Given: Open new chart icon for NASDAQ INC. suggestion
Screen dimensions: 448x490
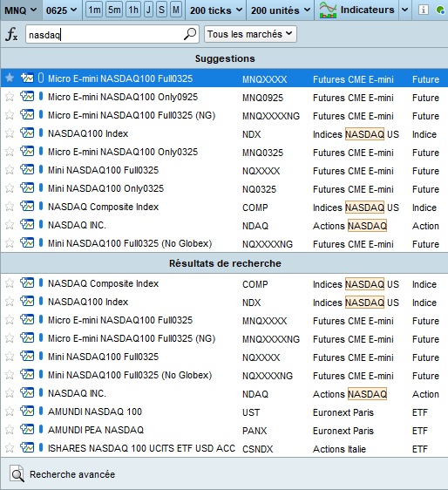Looking at the screenshot, I should coord(27,224).
